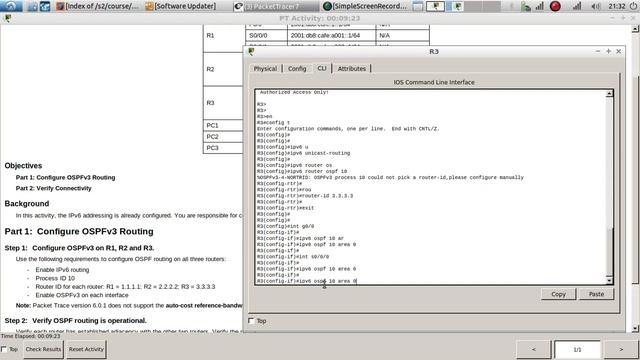Click the Reset Activity button

86,349
